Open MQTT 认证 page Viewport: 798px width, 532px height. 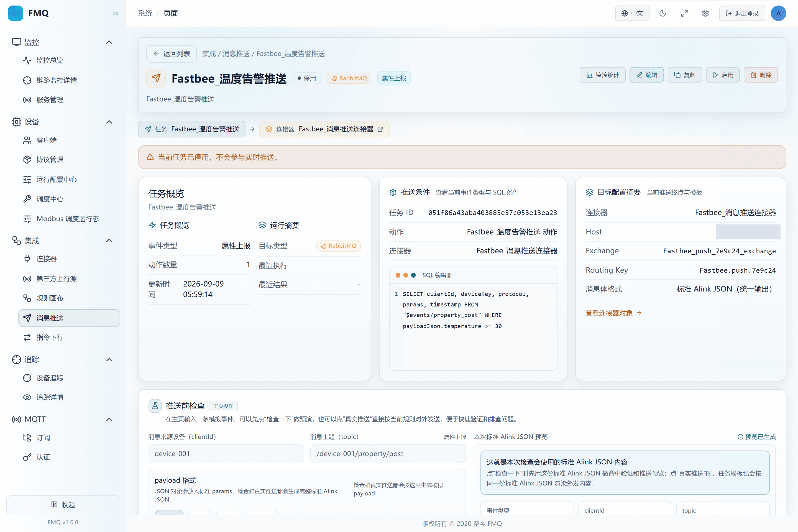69,457
